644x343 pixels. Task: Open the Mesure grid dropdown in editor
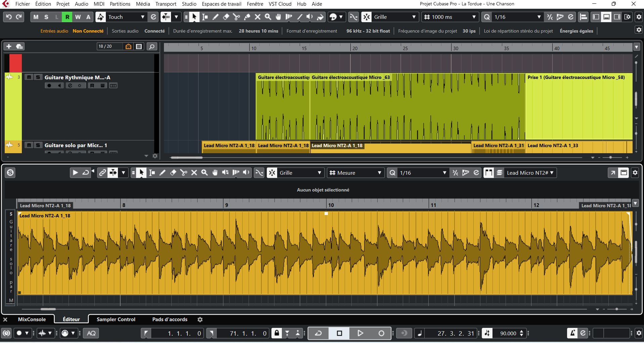pos(379,173)
